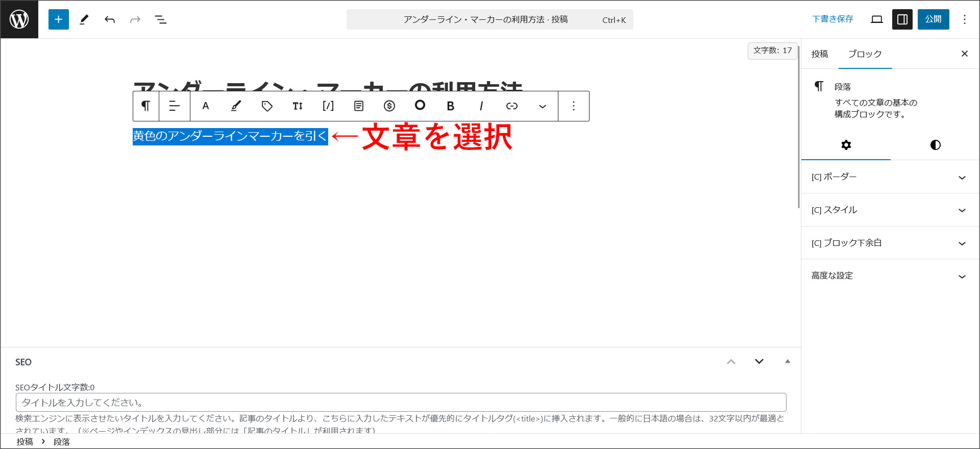Click 段落 in the bottom breadcrumb
This screenshot has width=980, height=449.
click(x=62, y=442)
